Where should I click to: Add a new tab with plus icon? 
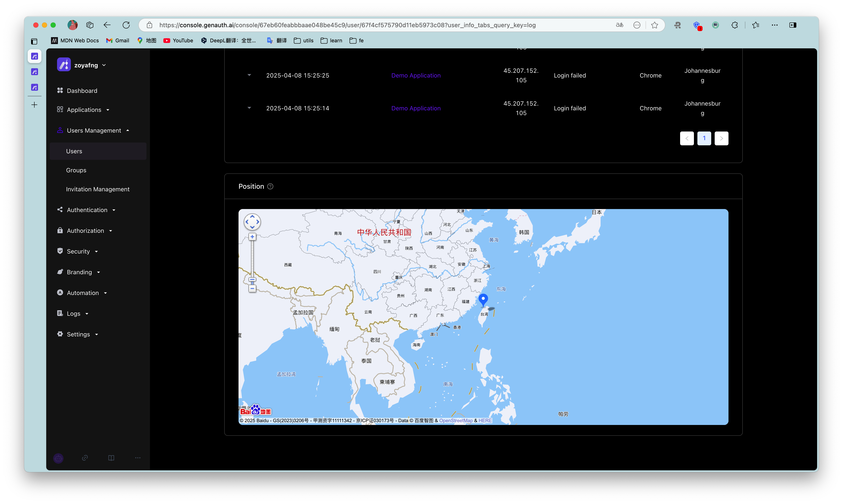click(x=34, y=105)
